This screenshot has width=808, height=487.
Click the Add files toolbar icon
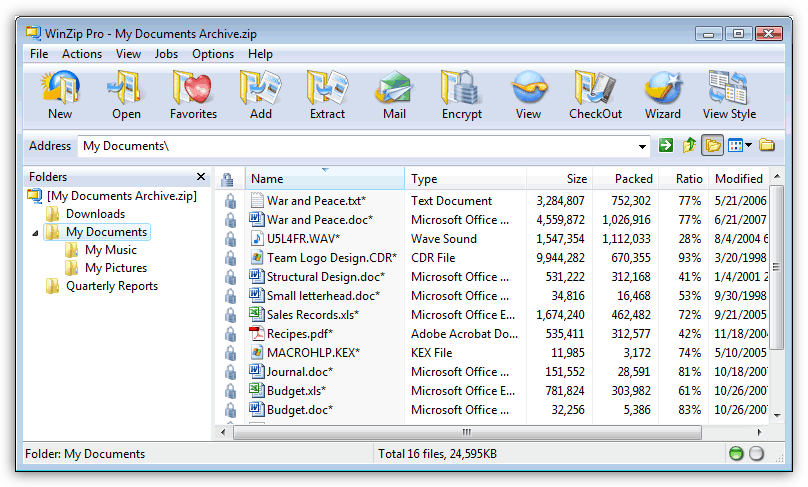pos(260,87)
